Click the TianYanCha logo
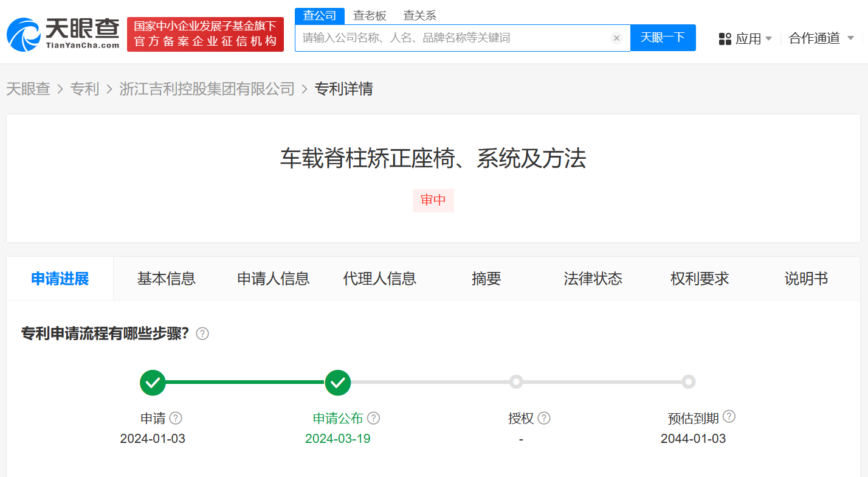 63,33
